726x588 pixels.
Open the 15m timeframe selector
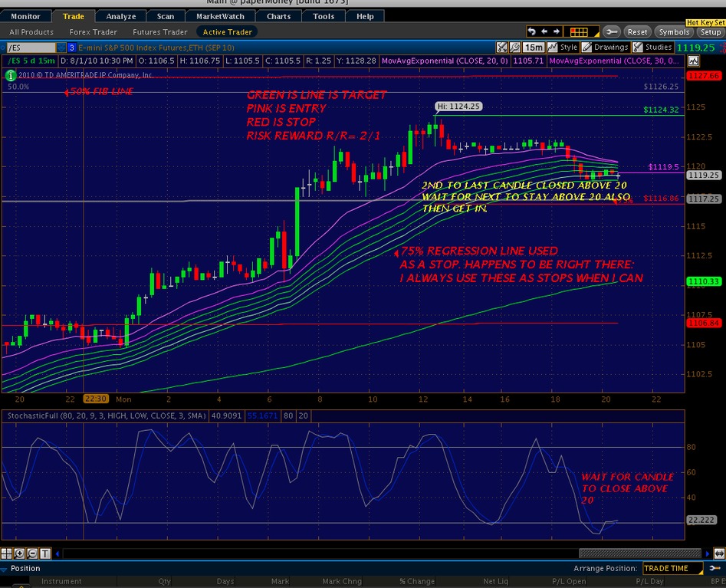534,48
